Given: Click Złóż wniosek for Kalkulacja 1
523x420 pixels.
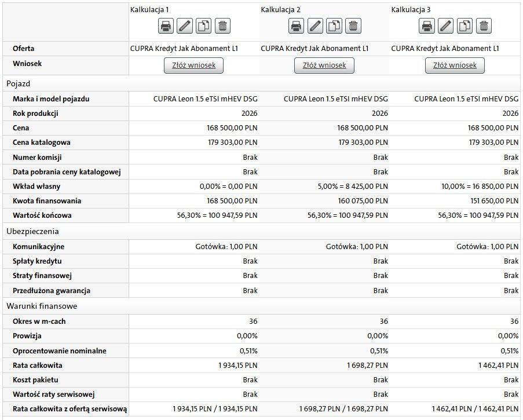Looking at the screenshot, I should pos(194,65).
